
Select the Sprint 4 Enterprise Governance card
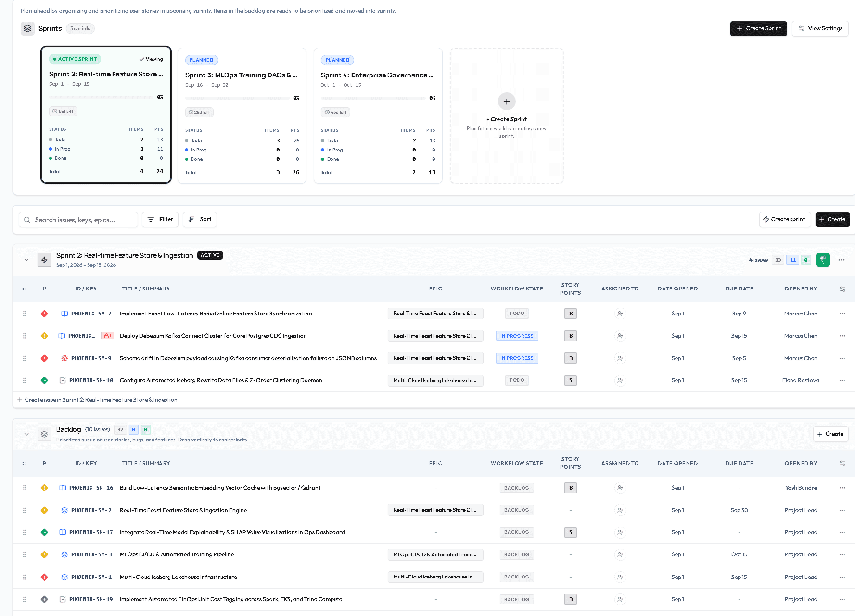pos(378,115)
